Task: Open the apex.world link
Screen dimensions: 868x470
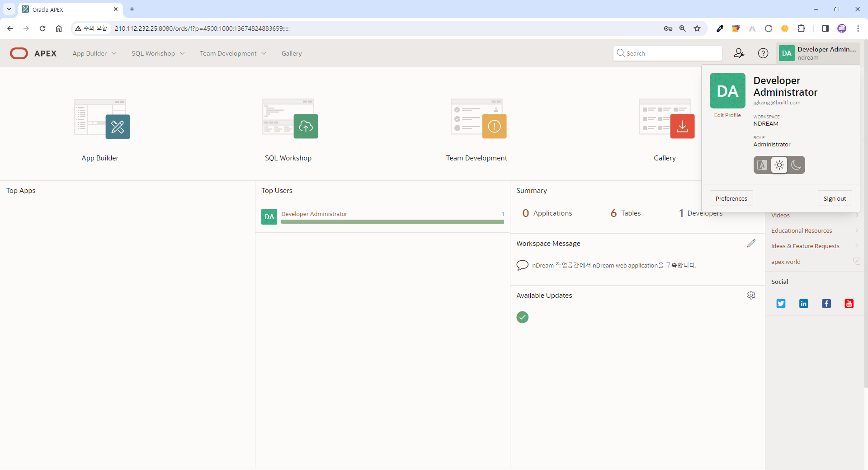Action: [x=786, y=262]
